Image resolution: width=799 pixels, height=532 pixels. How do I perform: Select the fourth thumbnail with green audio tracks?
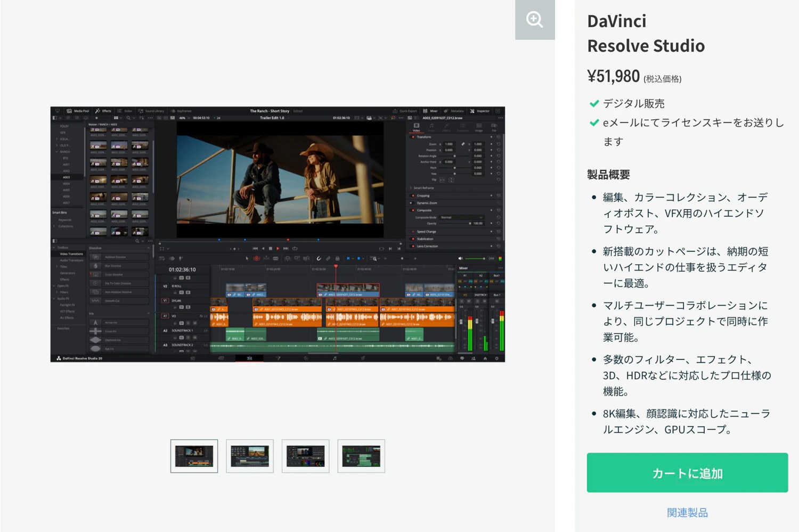[x=361, y=456]
